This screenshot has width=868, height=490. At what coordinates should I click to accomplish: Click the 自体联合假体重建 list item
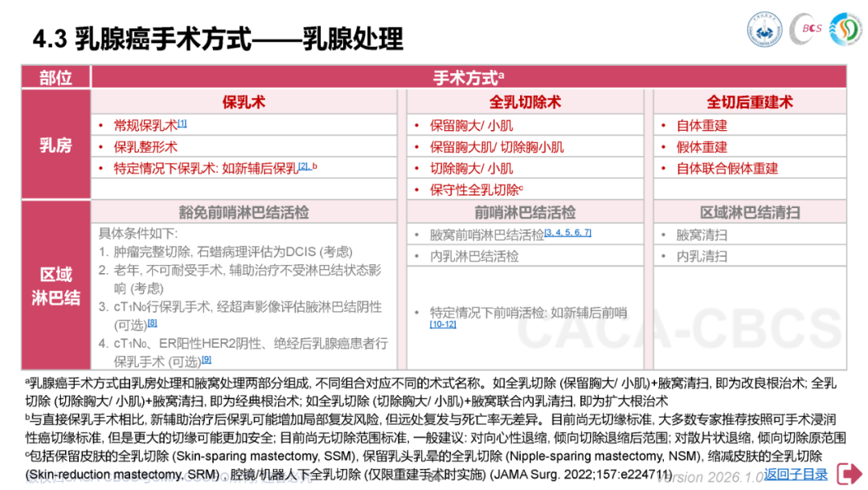(x=727, y=169)
